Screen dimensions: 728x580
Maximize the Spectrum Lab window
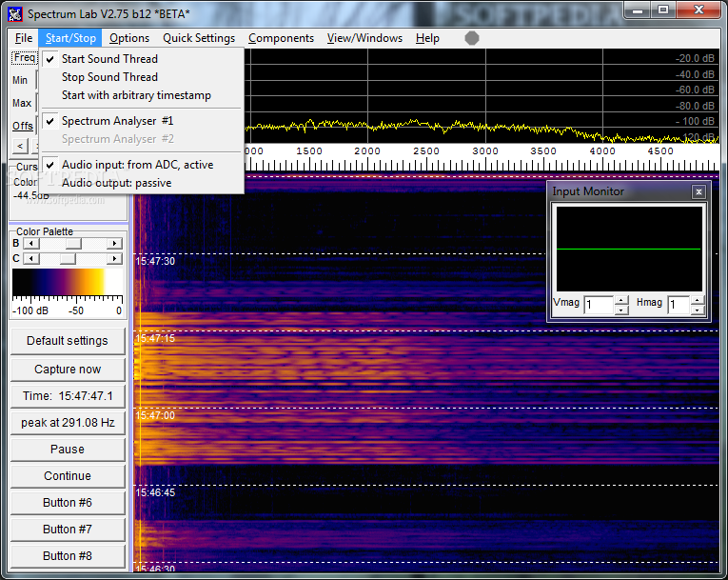tap(663, 10)
